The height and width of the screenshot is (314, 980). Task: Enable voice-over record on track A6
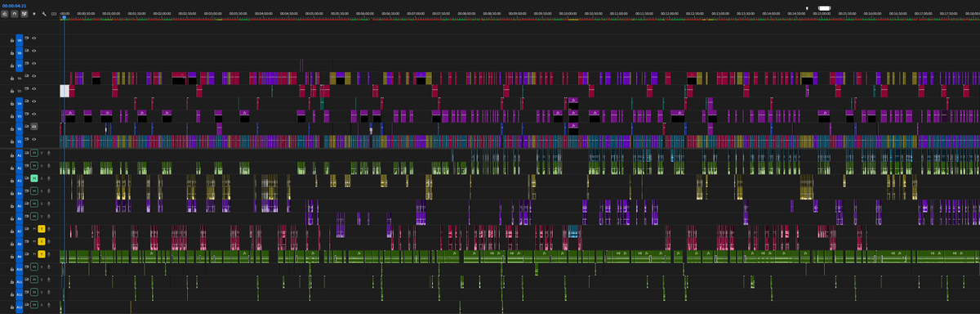[x=48, y=217]
